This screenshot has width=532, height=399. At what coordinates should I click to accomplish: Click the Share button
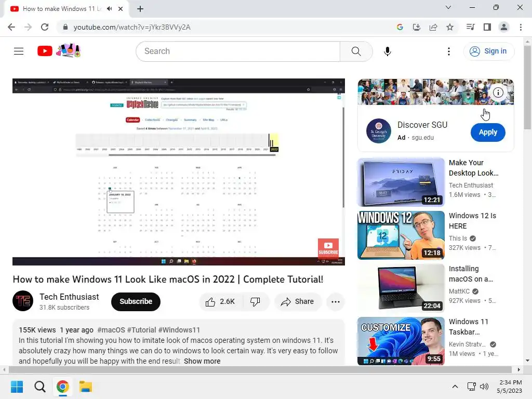click(298, 302)
